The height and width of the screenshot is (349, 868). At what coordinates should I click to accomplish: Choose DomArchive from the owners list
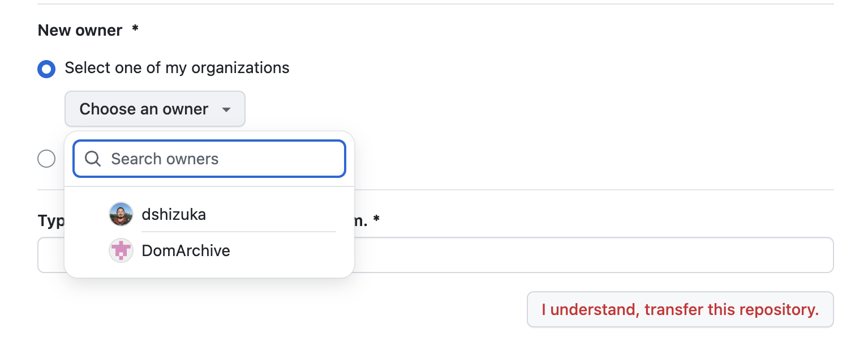pyautogui.click(x=186, y=250)
